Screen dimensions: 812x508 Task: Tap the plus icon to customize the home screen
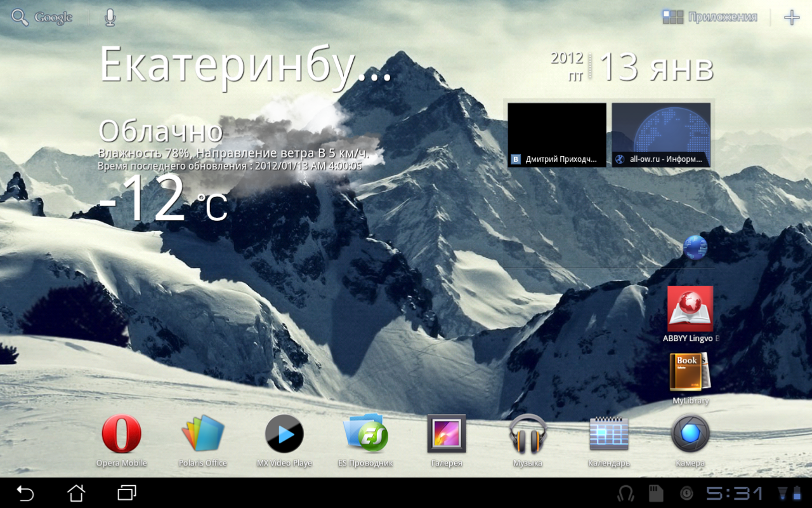click(792, 17)
